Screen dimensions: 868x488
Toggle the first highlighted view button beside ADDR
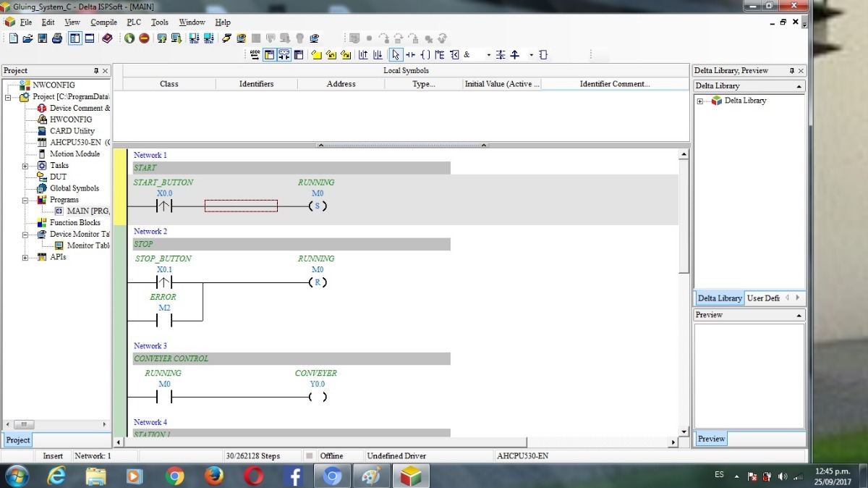[x=269, y=54]
